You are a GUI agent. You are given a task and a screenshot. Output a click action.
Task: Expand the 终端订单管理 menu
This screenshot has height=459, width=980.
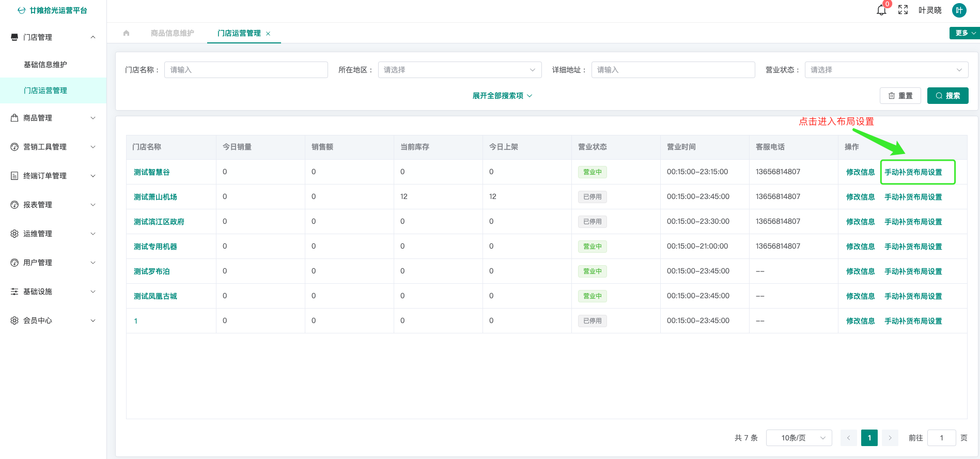(53, 176)
